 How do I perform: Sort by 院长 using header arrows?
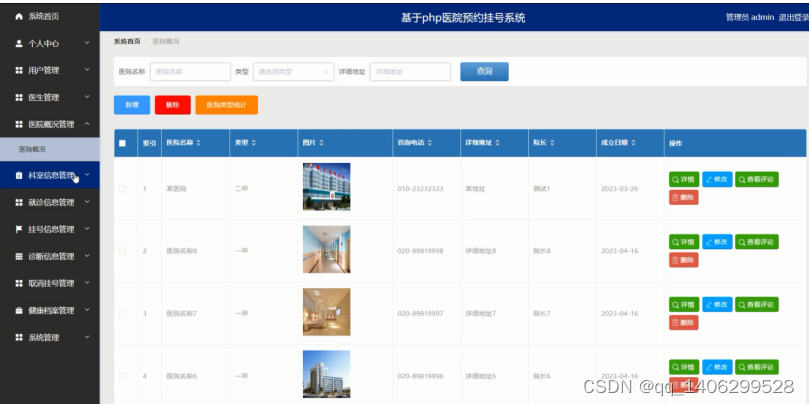[552, 142]
